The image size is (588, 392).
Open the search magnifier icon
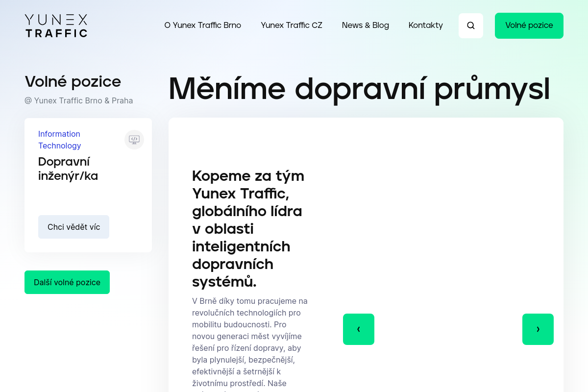point(471,25)
